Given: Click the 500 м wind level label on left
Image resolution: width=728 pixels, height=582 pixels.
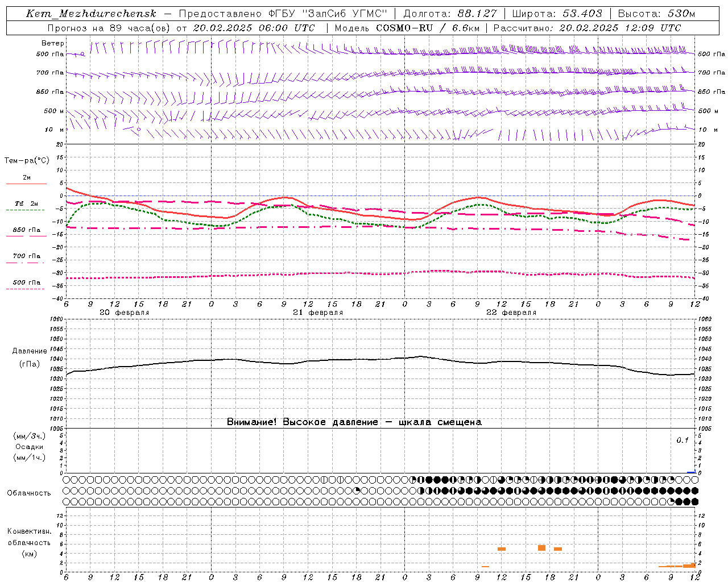Looking at the screenshot, I should click(x=54, y=111).
